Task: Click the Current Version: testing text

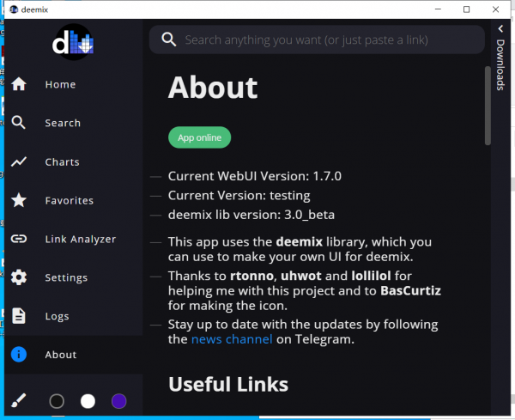Action: 239,196
